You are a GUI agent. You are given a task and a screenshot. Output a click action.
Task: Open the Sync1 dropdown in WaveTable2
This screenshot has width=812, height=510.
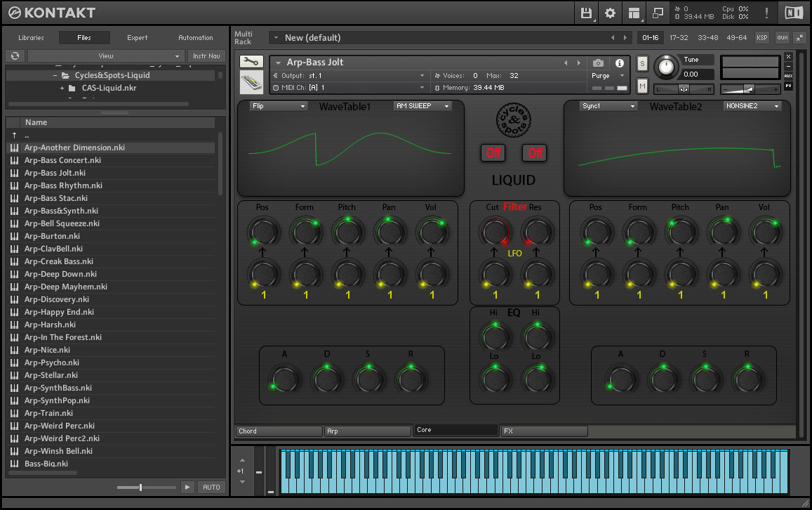608,106
